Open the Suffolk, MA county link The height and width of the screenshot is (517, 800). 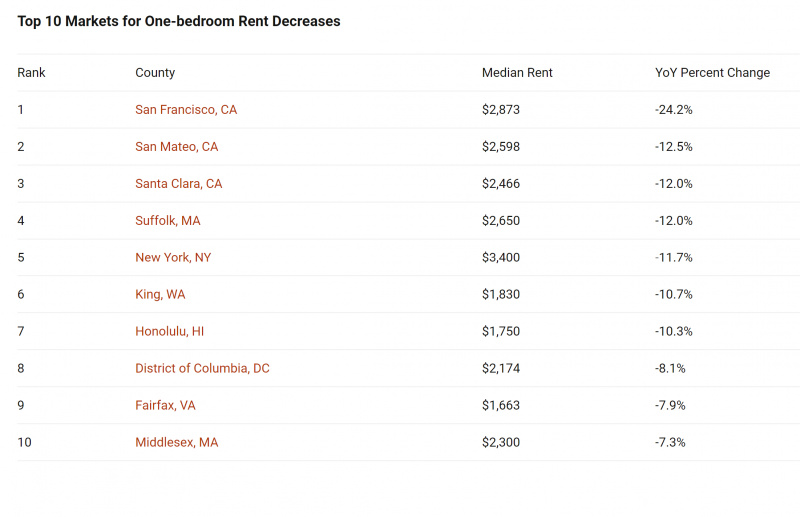[x=167, y=221]
